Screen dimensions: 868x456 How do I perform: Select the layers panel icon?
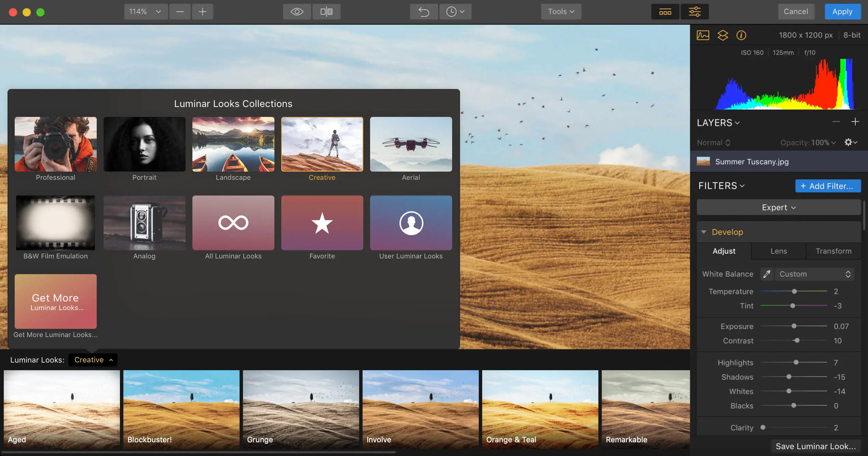click(x=722, y=35)
